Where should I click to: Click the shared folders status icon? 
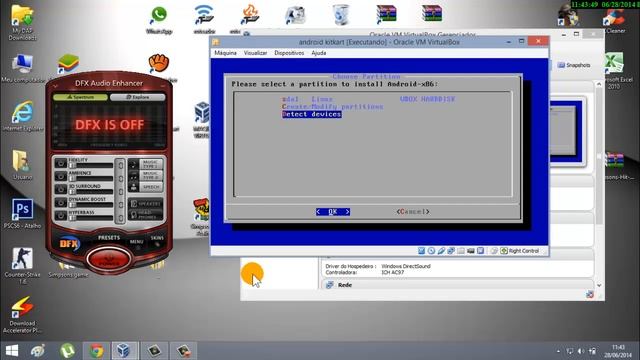(x=461, y=251)
